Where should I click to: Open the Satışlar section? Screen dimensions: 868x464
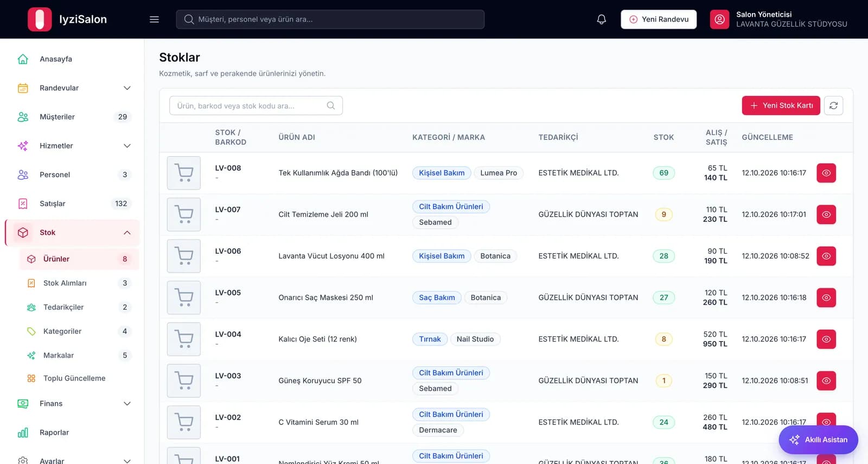(72, 203)
